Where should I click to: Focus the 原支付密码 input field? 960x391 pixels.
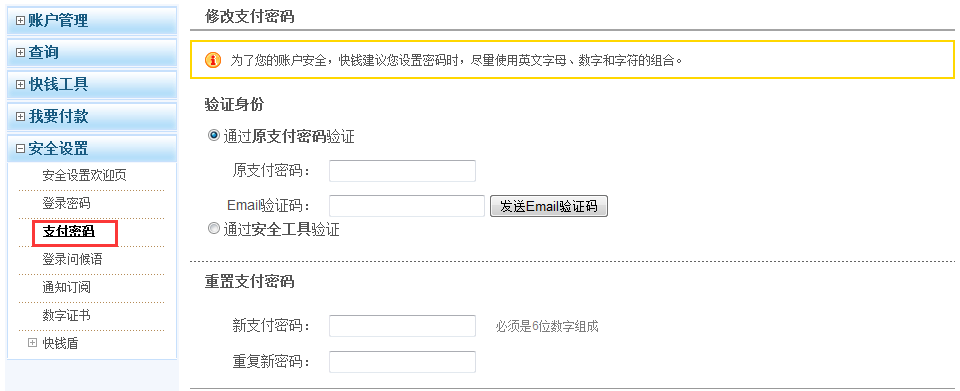(x=402, y=171)
